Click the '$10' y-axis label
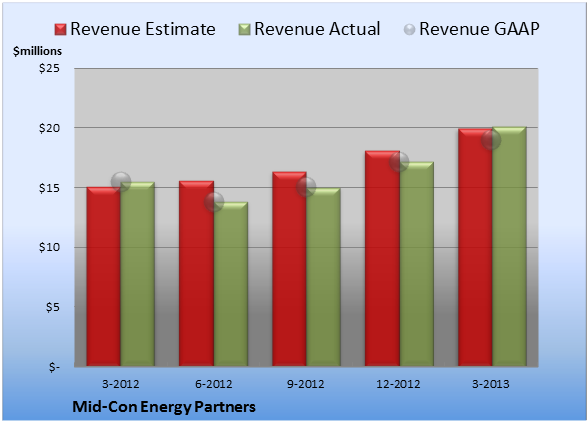Image resolution: width=588 pixels, height=422 pixels. pyautogui.click(x=49, y=248)
